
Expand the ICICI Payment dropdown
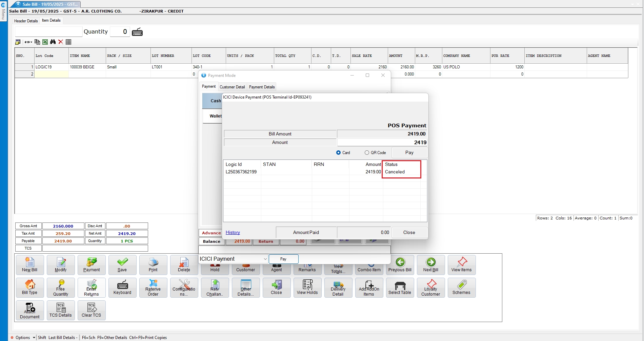[x=265, y=259]
